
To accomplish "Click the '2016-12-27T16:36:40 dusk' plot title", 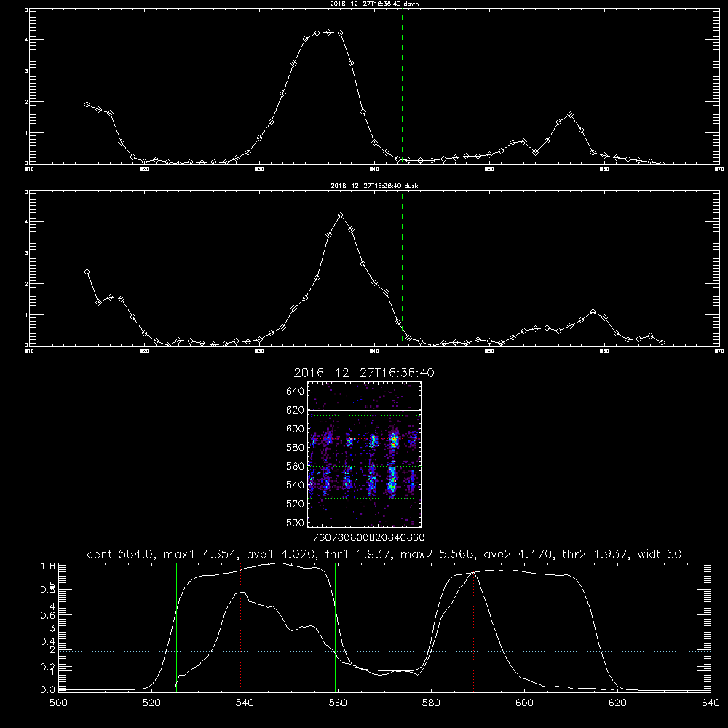I will 374,186.
